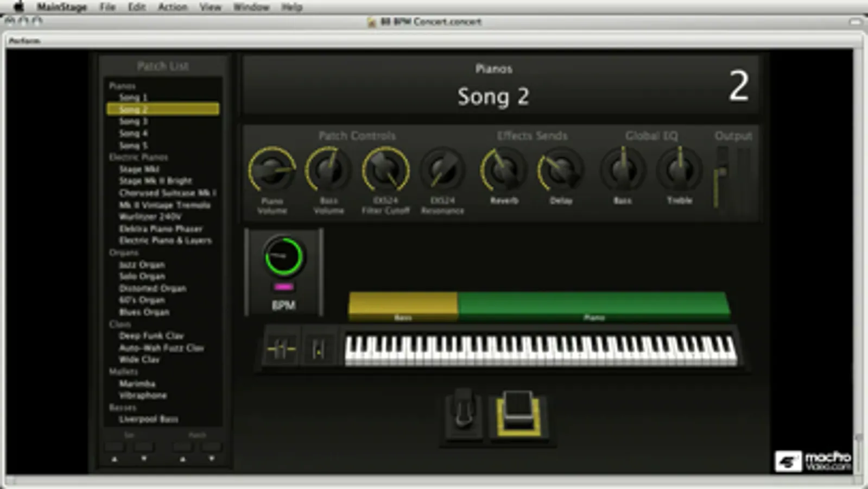Viewport: 868px width, 489px height.
Task: Click the Bass Volume knob
Action: [328, 169]
